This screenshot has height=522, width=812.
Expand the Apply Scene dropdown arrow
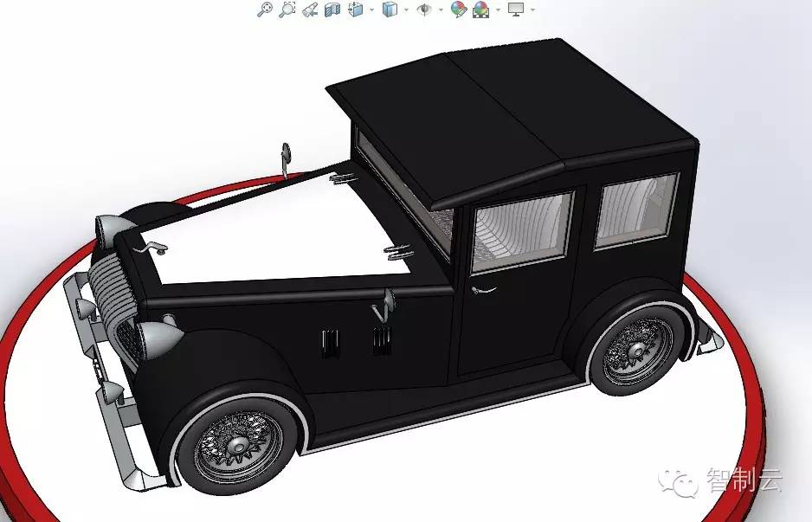[x=498, y=10]
